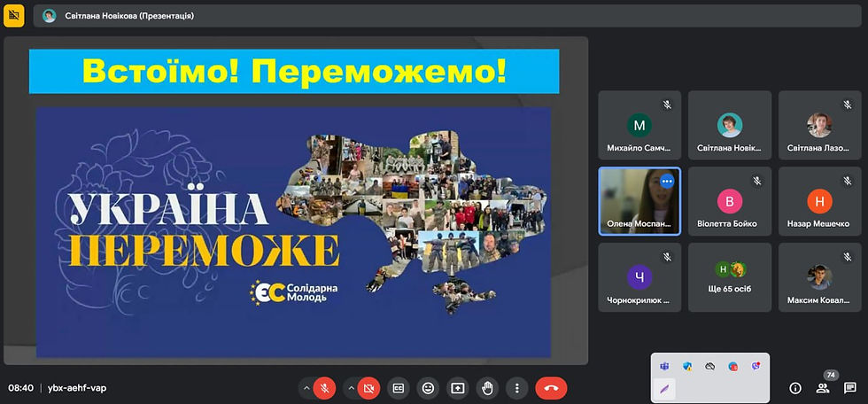Open blue three-dot menu on Олена's tile
Image resolution: width=868 pixels, height=404 pixels.
click(667, 181)
